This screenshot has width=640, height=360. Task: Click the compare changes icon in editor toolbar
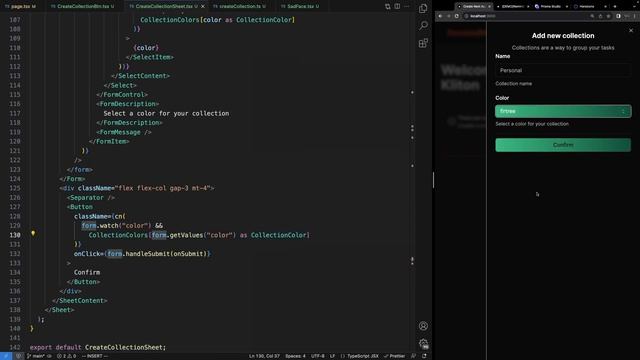point(387,6)
